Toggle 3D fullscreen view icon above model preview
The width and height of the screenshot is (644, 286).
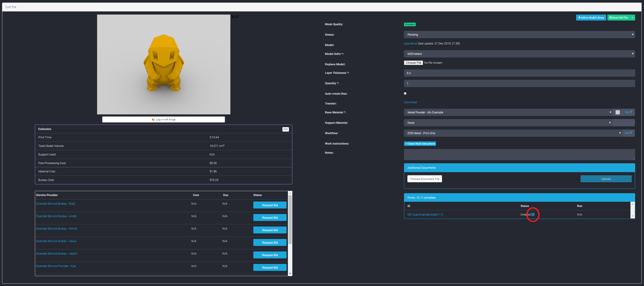click(x=237, y=17)
